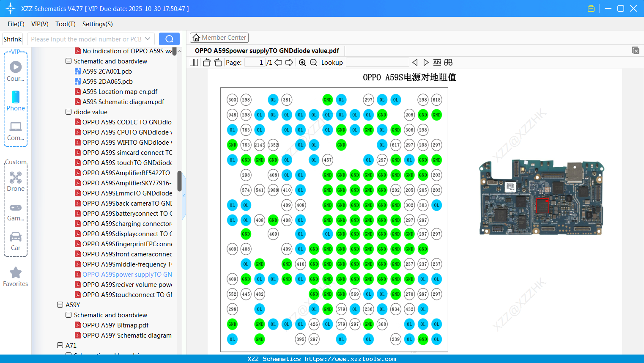Open A59S 2CA001.pcb boardview file
Screen dimensions: 644x363
(107, 71)
